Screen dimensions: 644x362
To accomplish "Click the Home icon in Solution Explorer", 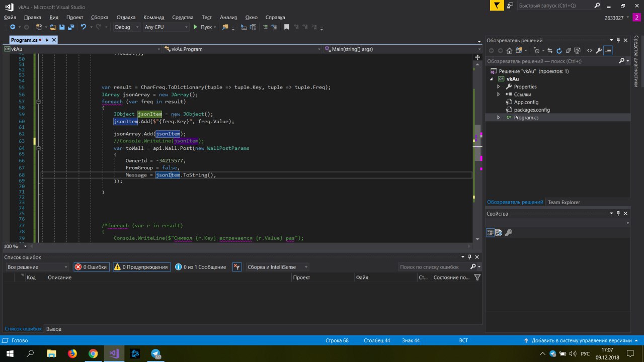I will click(x=510, y=50).
